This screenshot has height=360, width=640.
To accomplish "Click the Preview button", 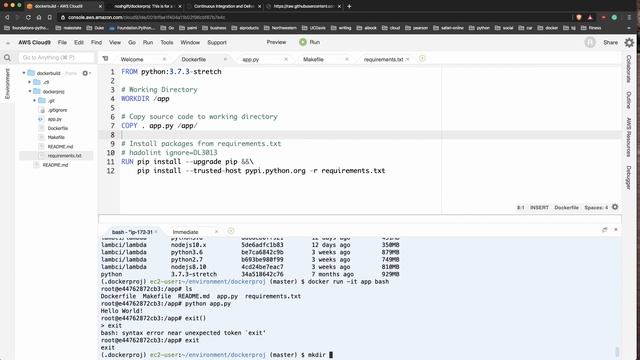I will (276, 42).
